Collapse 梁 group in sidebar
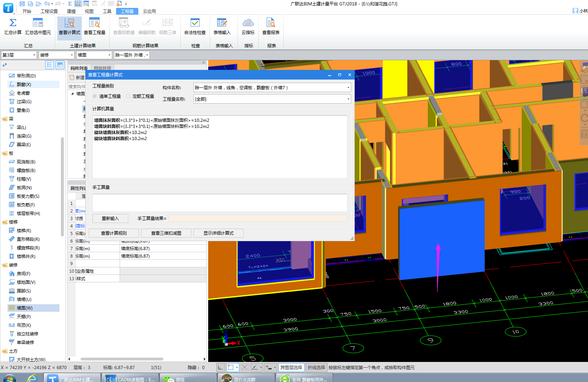 click(x=5, y=119)
